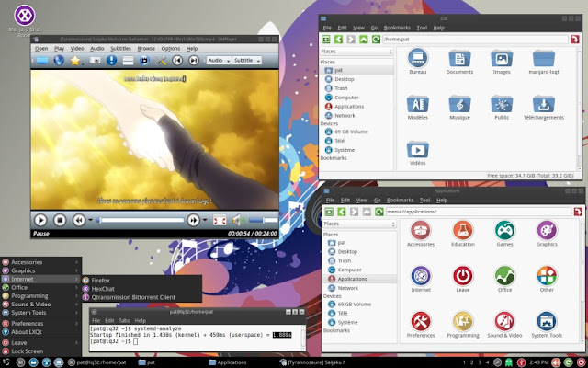Open SMPlayer preferences tools icon
588x368 pixels.
tap(161, 61)
